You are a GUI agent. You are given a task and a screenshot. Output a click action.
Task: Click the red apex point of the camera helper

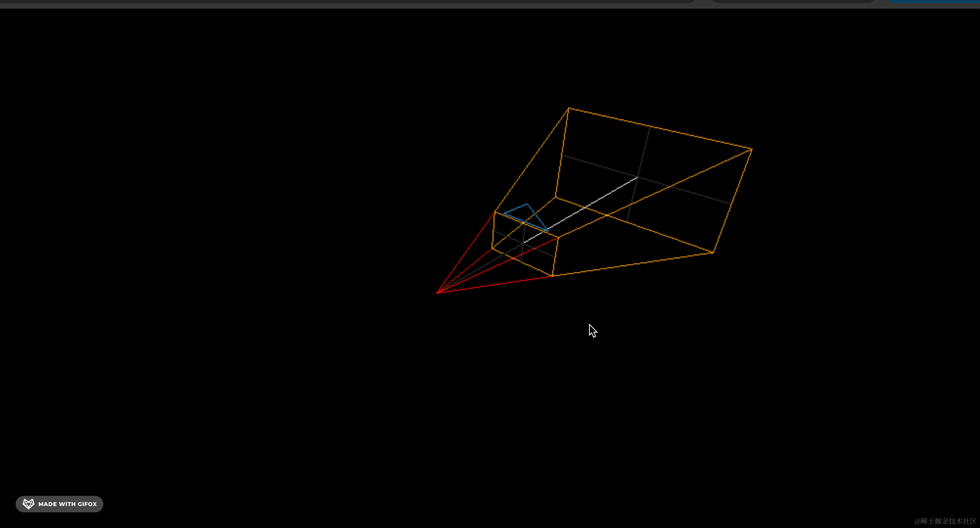[x=439, y=291]
